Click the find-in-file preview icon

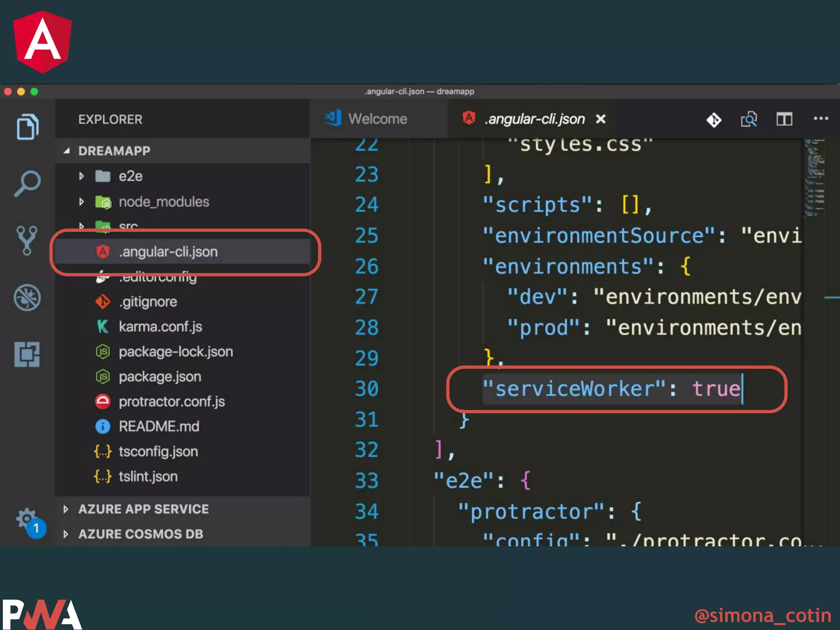click(x=749, y=119)
